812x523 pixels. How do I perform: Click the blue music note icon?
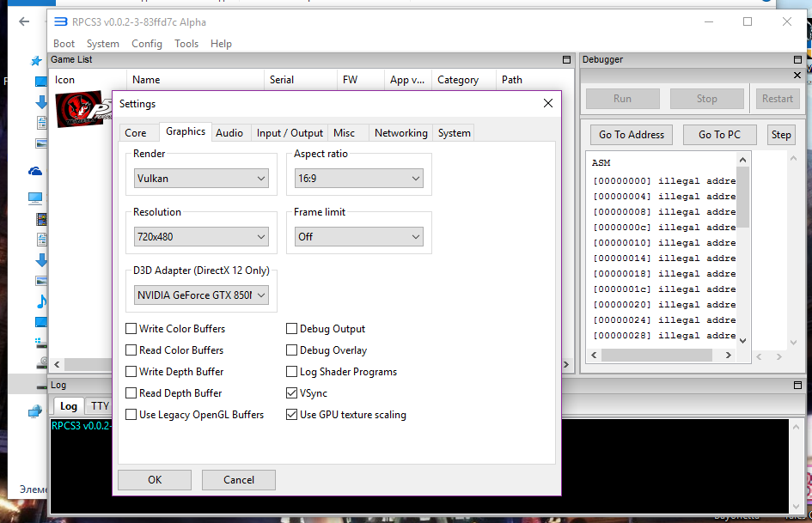pyautogui.click(x=40, y=301)
